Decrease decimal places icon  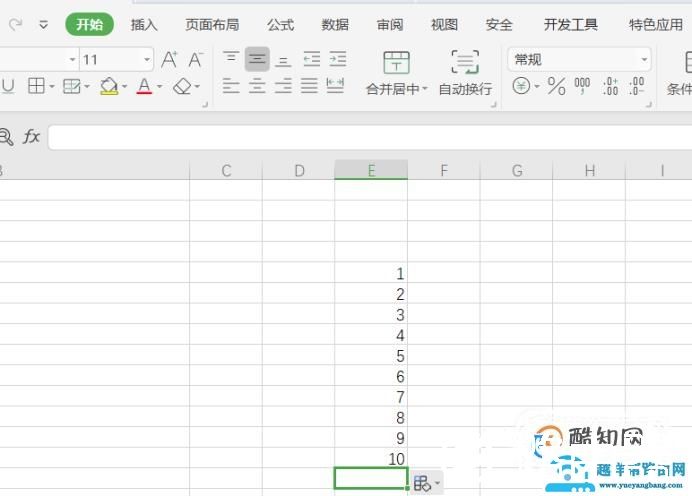pyautogui.click(x=637, y=86)
